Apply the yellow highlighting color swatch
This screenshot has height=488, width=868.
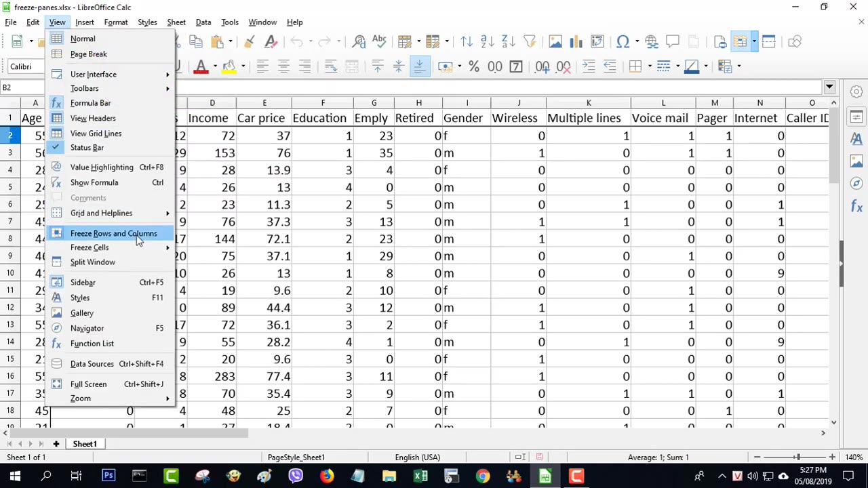229,66
